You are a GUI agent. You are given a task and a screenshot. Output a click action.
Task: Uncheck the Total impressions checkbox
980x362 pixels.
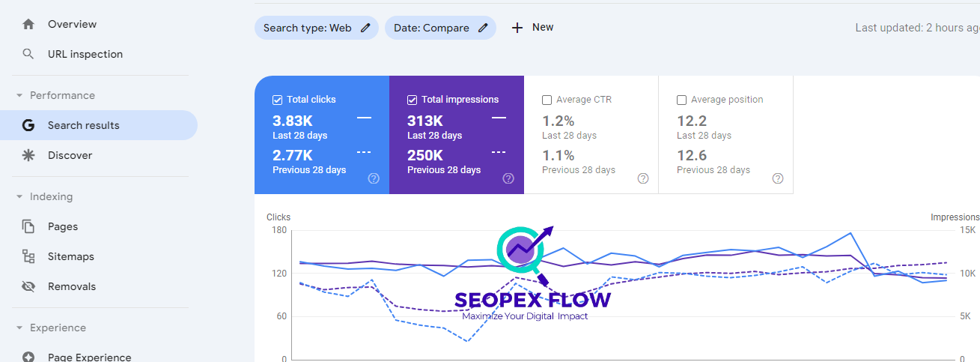[x=412, y=100]
